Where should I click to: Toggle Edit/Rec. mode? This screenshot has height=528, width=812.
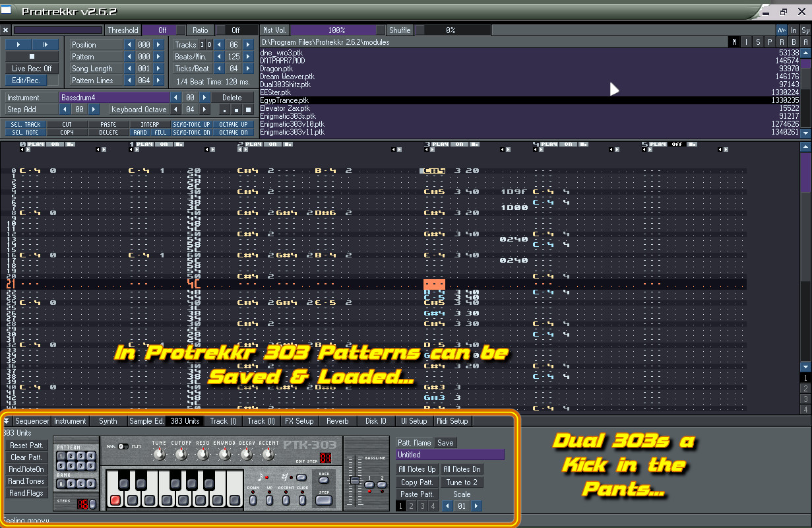pyautogui.click(x=26, y=81)
